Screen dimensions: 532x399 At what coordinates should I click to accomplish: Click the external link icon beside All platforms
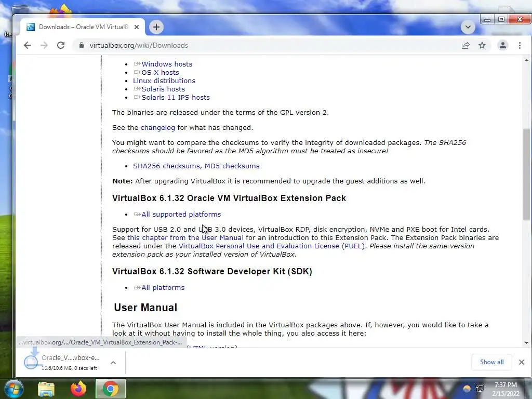[137, 287]
